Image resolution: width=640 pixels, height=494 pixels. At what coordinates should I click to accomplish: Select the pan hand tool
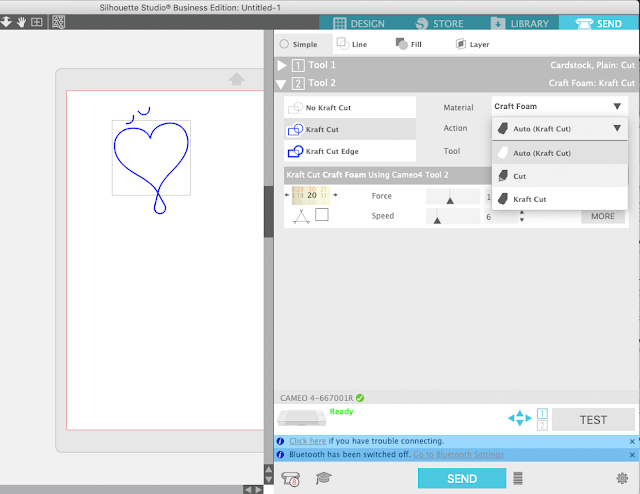point(21,22)
